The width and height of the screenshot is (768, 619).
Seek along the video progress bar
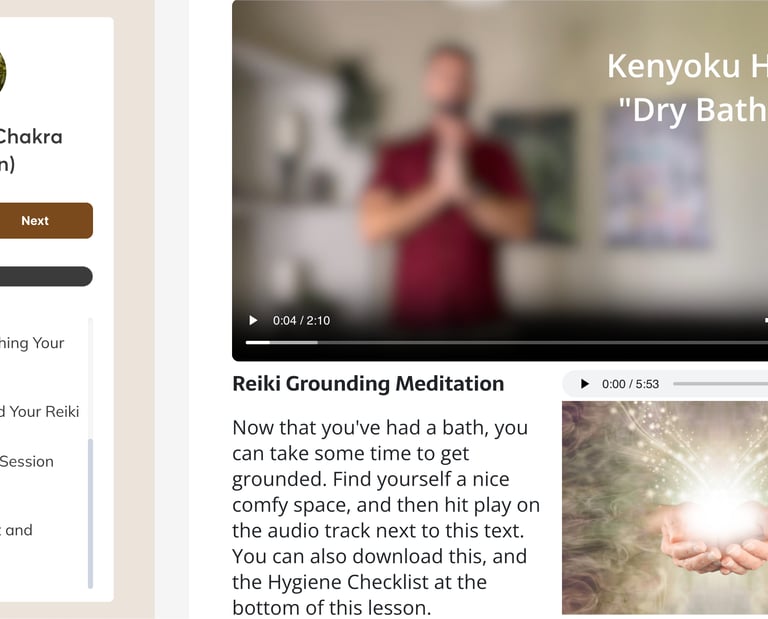(x=506, y=342)
